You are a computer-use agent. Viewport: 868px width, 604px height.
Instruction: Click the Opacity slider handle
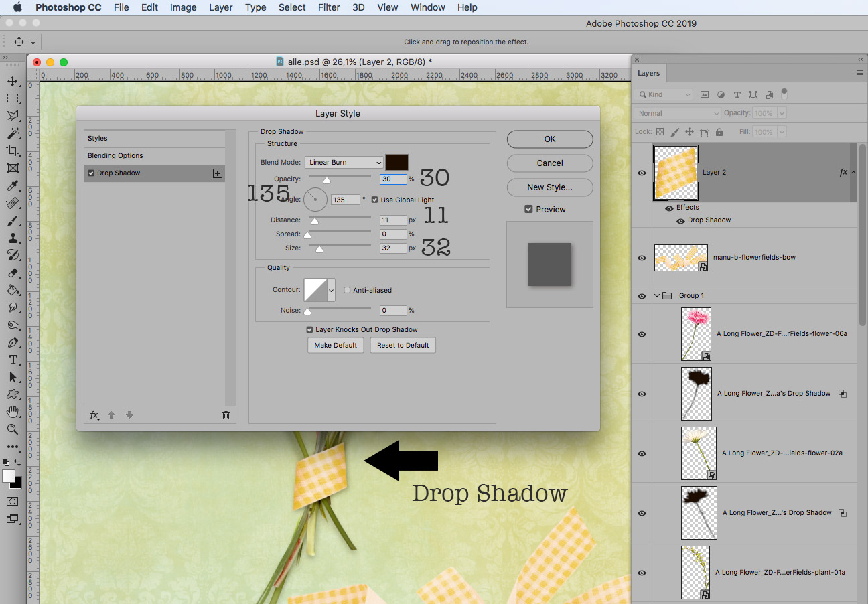[327, 179]
